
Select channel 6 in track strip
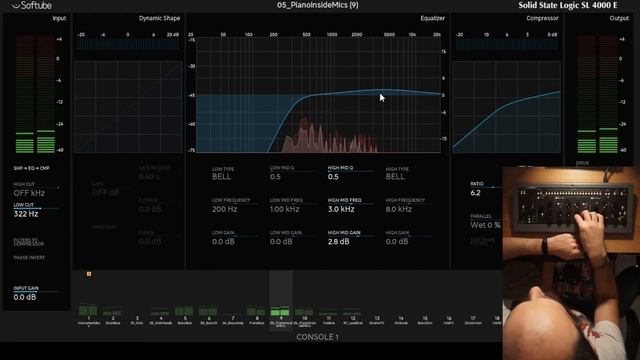click(x=209, y=315)
